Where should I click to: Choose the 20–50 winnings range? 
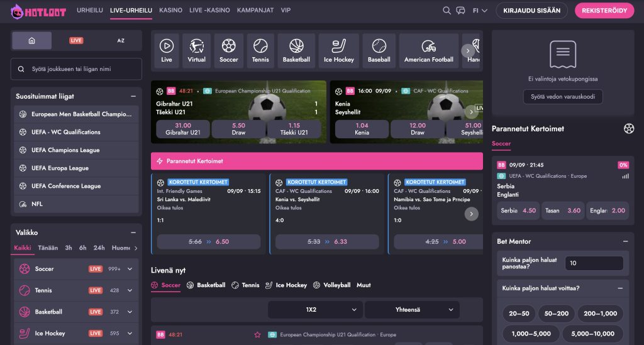[519, 314]
